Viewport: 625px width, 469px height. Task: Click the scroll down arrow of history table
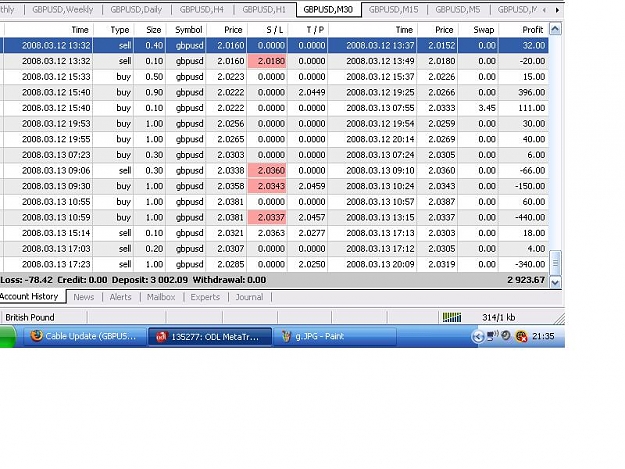[555, 283]
